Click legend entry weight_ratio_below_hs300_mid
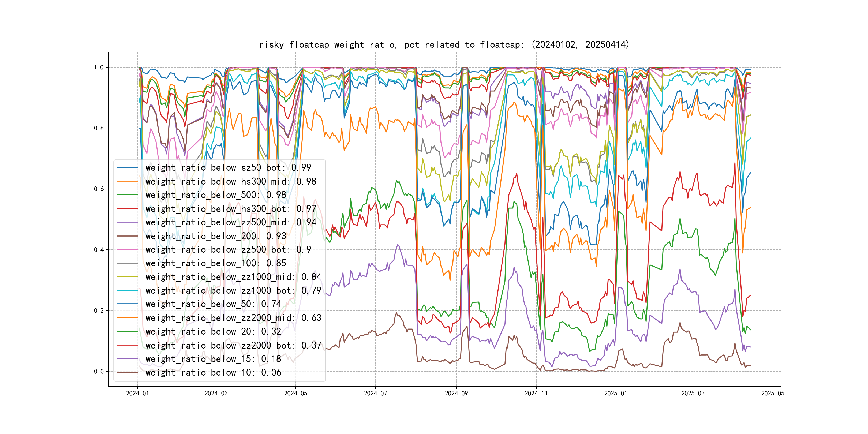The image size is (868, 434). [231, 181]
